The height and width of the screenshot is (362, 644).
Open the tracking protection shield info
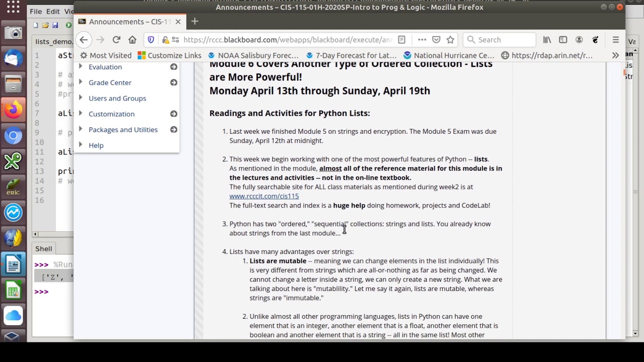point(151,40)
